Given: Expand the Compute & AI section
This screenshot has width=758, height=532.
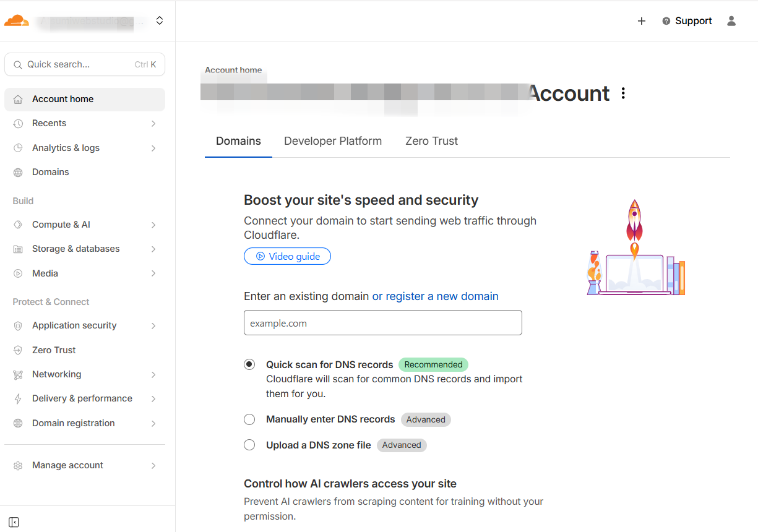Looking at the screenshot, I should click(x=153, y=225).
